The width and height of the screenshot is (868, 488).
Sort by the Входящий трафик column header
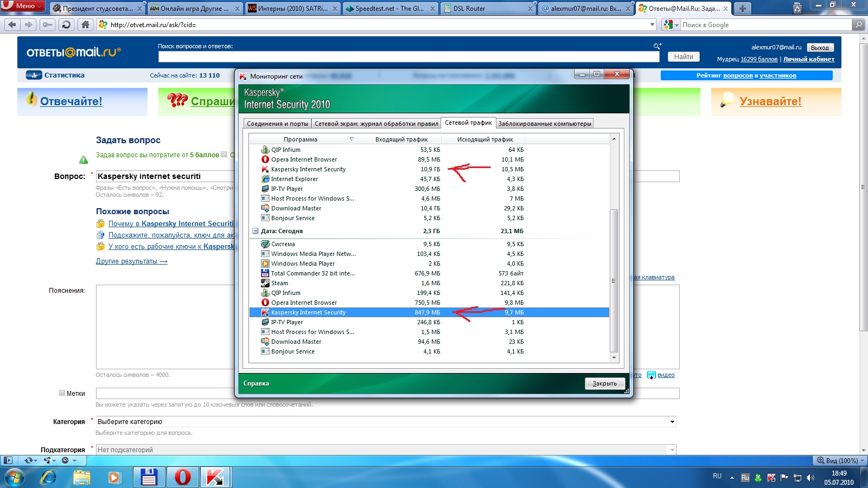pos(401,139)
